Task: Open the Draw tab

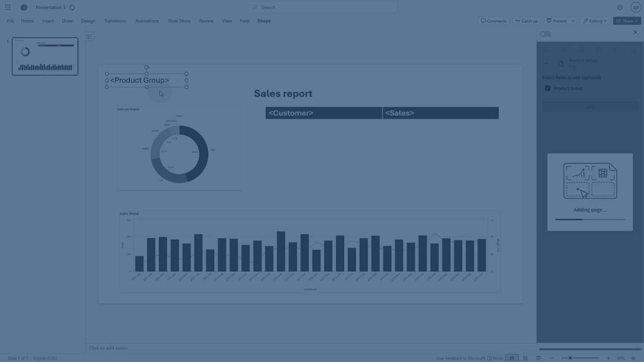Action: click(67, 21)
